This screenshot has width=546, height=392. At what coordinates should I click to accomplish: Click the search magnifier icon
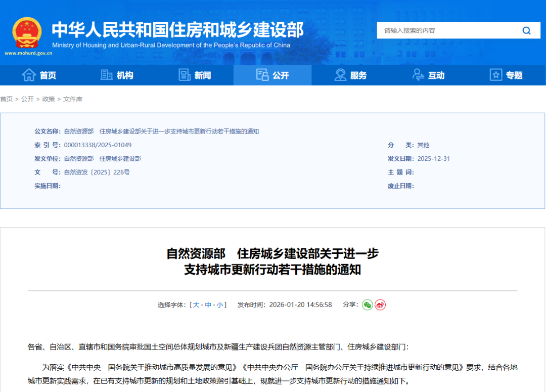tap(526, 30)
